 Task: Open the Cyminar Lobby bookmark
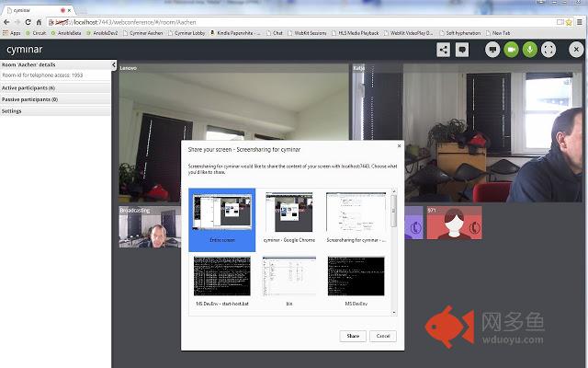187,33
